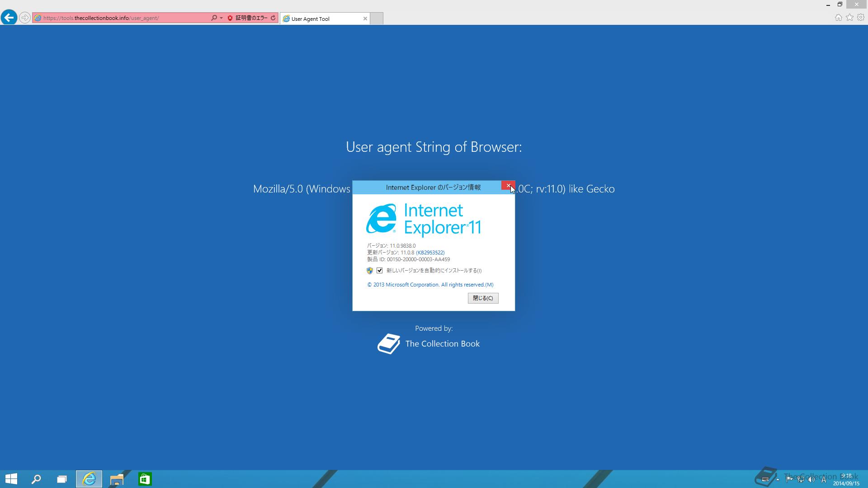Click the IME input mode 'A' indicator
The image size is (868, 488).
coord(824,480)
